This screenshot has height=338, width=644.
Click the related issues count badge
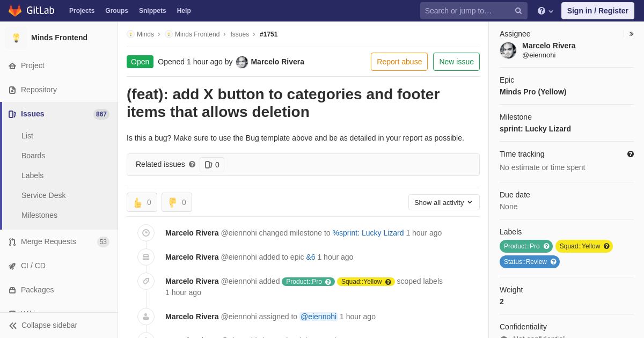[x=212, y=165]
